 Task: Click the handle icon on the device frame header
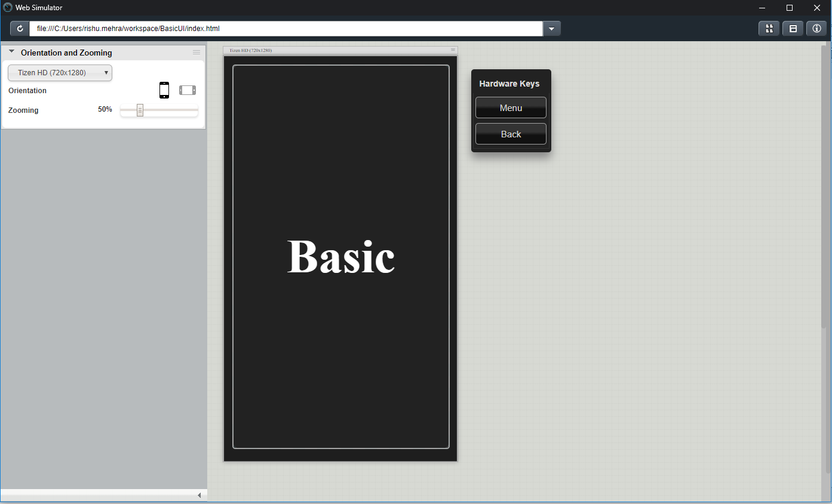pyautogui.click(x=453, y=50)
